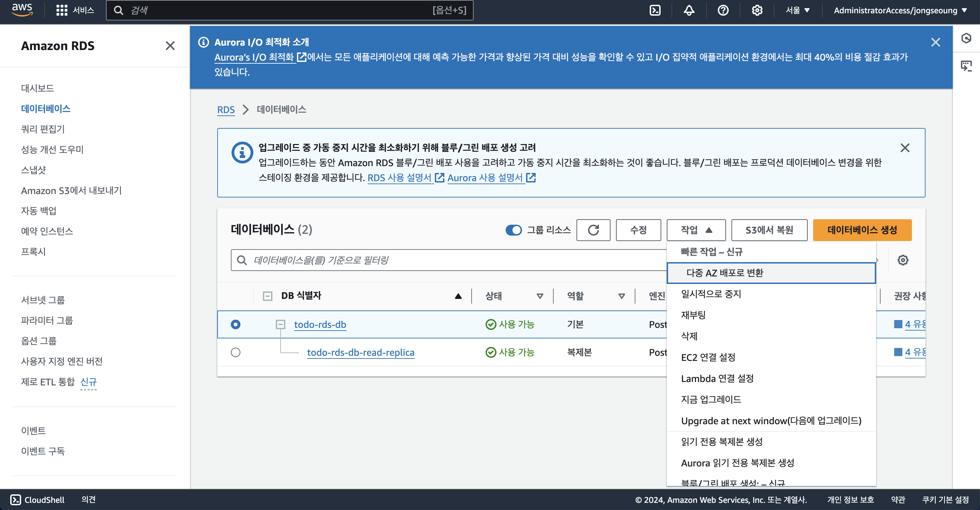The height and width of the screenshot is (510, 980).
Task: Click the info icon in Aurora banner
Action: (x=204, y=42)
